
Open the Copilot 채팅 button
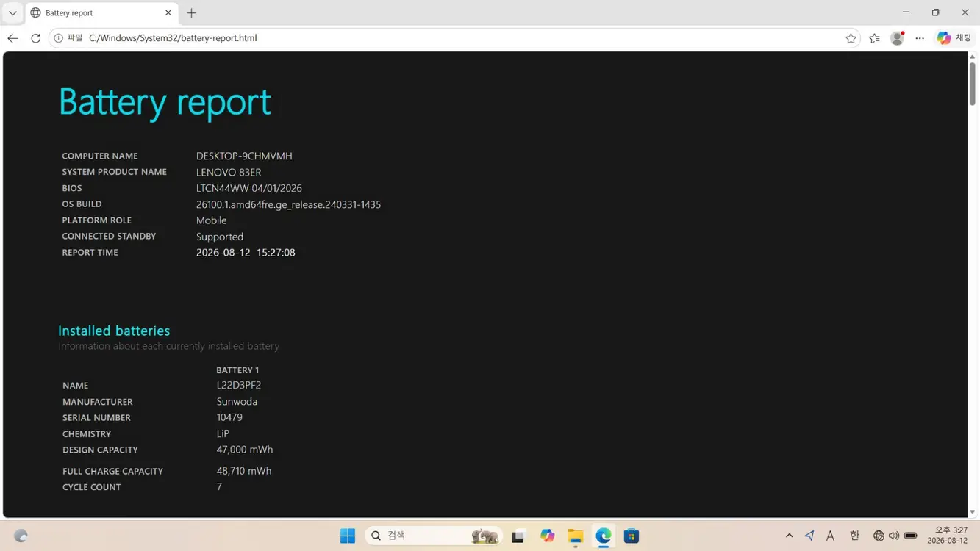954,38
